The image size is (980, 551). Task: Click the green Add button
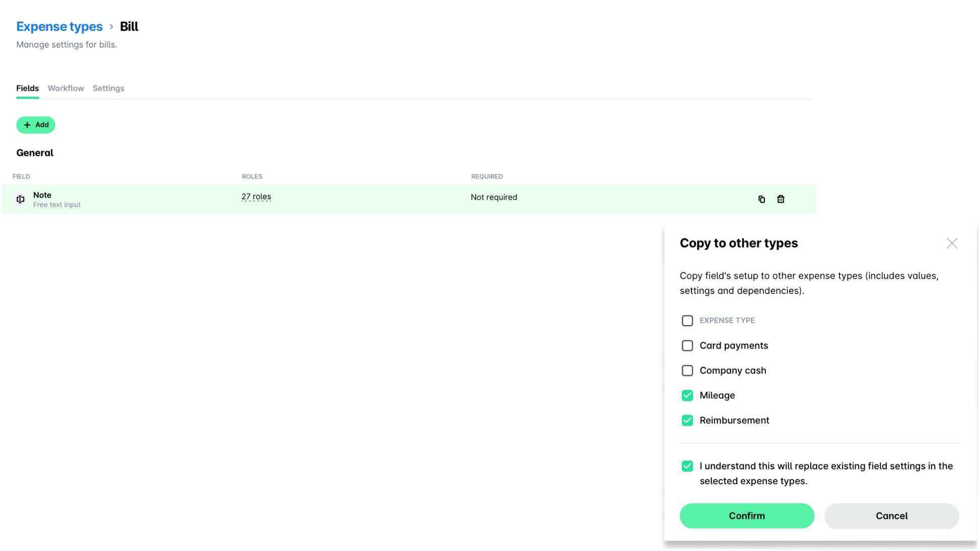(x=36, y=125)
